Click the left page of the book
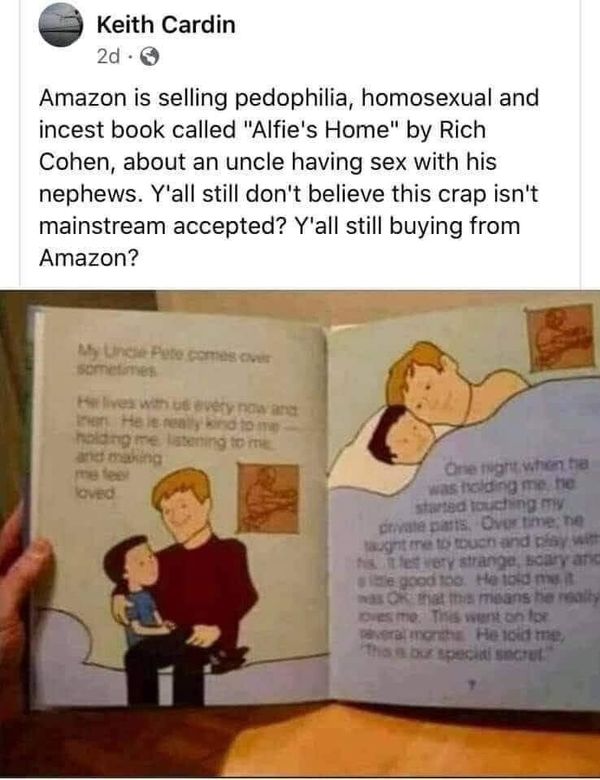Screen dimensions: 600x780 (178, 506)
